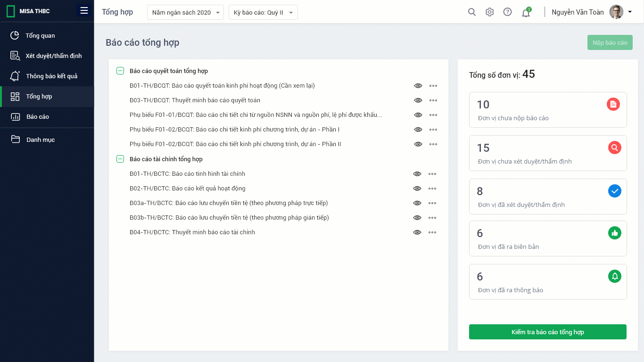
Task: Open more options for B04-TH/BCTC
Action: tap(432, 232)
